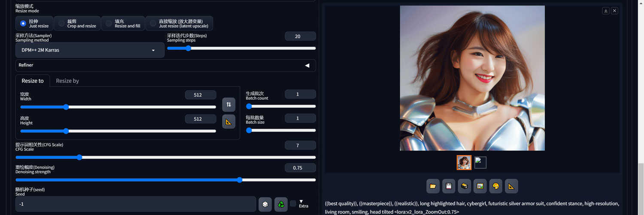Select the second broken-image gallery thumbnail

[x=480, y=163]
